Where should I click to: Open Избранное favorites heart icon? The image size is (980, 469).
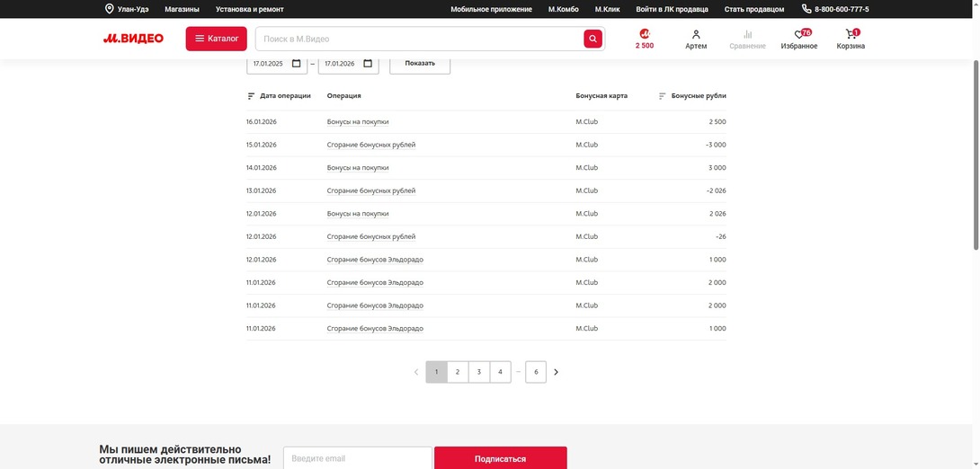tap(798, 34)
